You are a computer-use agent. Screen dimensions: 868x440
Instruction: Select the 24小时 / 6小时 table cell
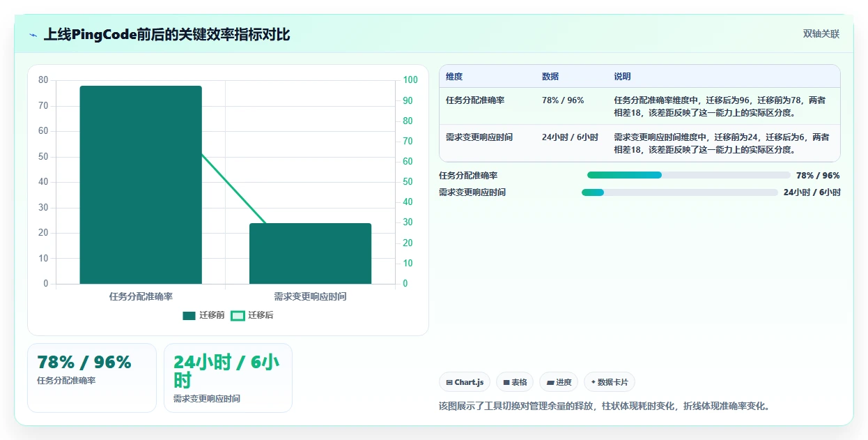(570, 137)
